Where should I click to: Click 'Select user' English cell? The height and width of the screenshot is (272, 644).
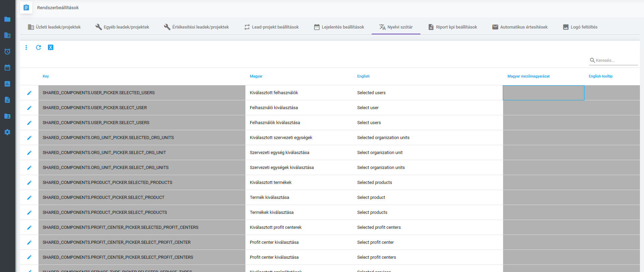click(428, 108)
